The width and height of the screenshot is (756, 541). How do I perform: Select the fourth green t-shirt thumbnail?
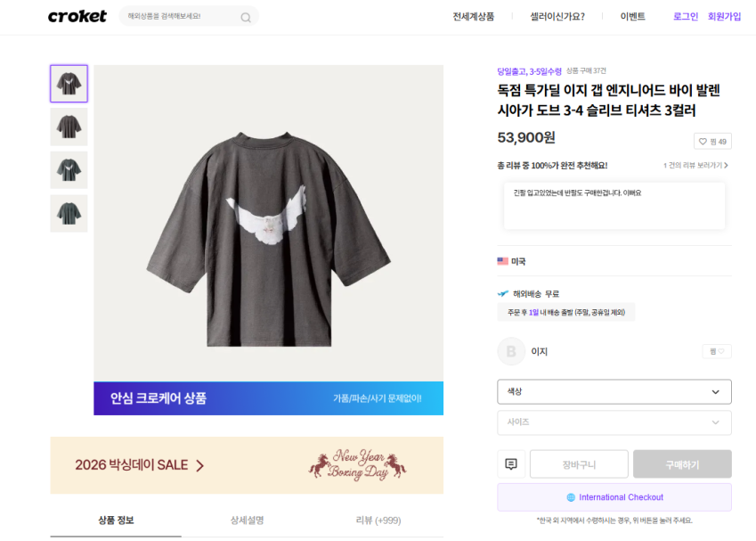[x=69, y=214]
